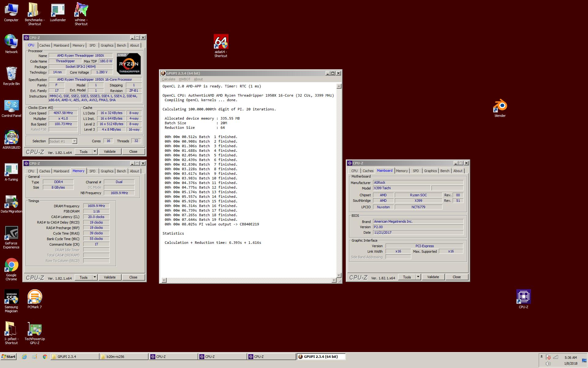This screenshot has height=368, width=588.
Task: Switch to Mainboard tab in Memory CPU-Z window
Action: [x=61, y=171]
